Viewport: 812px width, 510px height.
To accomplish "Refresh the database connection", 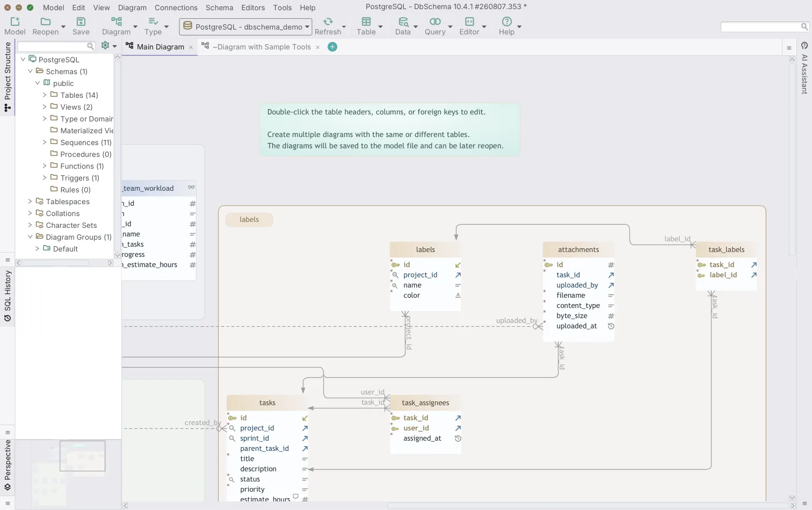I will (328, 21).
